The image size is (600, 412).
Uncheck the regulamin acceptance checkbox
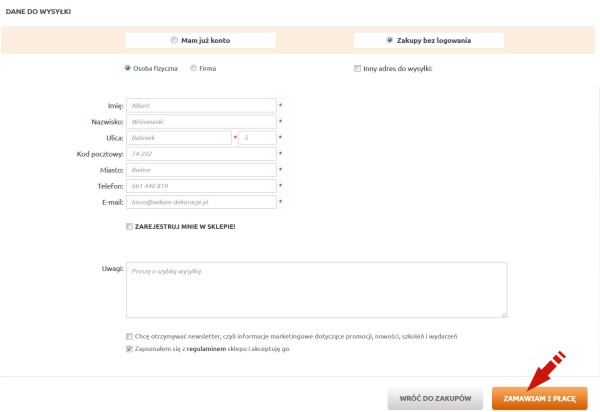[x=129, y=350]
